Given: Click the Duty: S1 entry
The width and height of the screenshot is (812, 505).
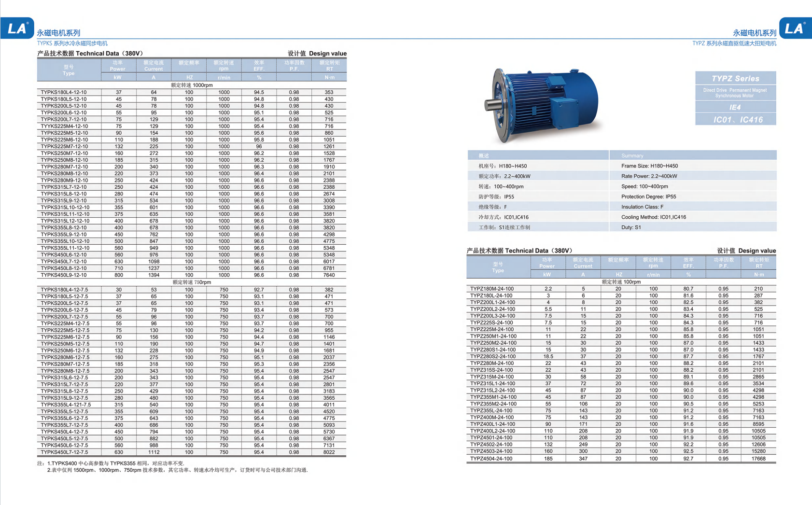Looking at the screenshot, I should click(x=631, y=227).
